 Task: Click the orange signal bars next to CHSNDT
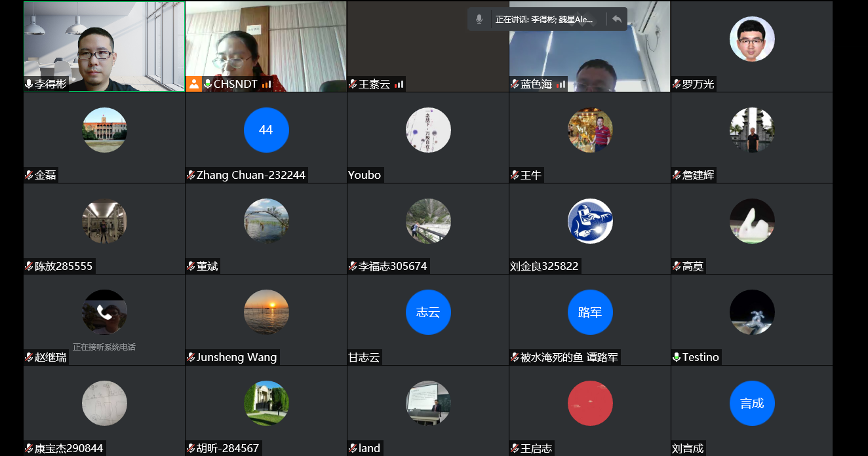pyautogui.click(x=266, y=84)
